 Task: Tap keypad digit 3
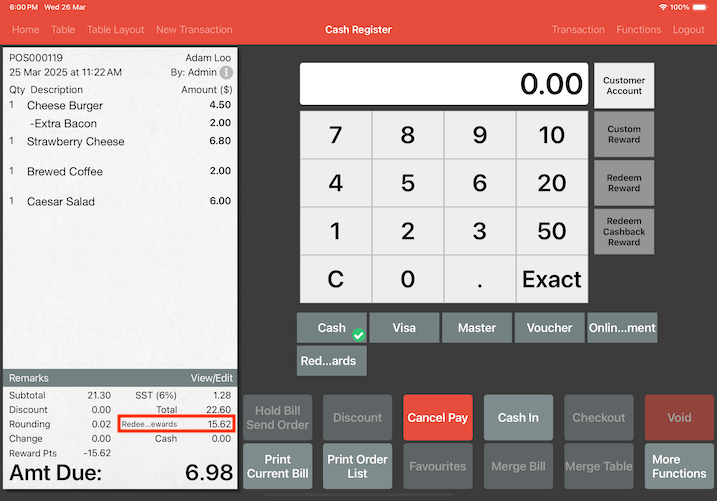click(x=480, y=231)
